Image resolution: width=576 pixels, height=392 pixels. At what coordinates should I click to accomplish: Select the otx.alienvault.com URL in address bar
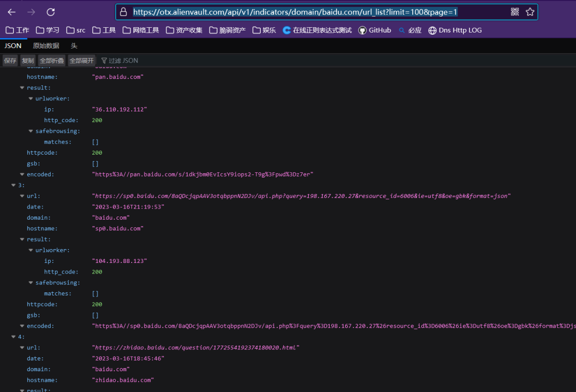click(295, 12)
